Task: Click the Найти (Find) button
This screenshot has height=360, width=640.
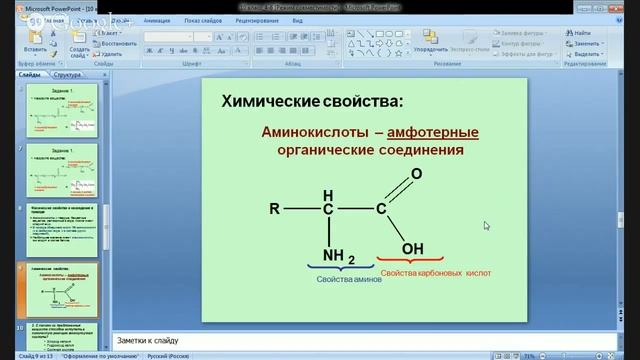Action: [x=578, y=33]
